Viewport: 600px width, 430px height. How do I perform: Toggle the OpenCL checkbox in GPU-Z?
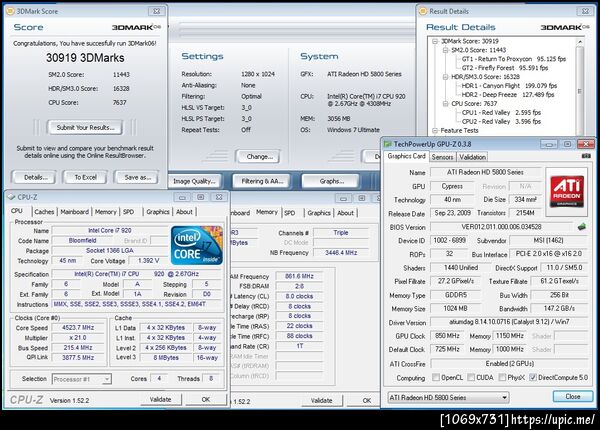click(436, 377)
